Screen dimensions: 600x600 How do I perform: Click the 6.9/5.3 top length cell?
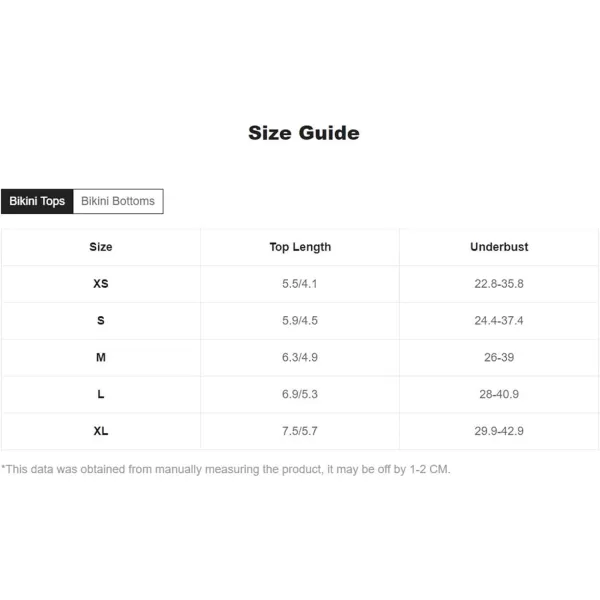click(x=300, y=394)
